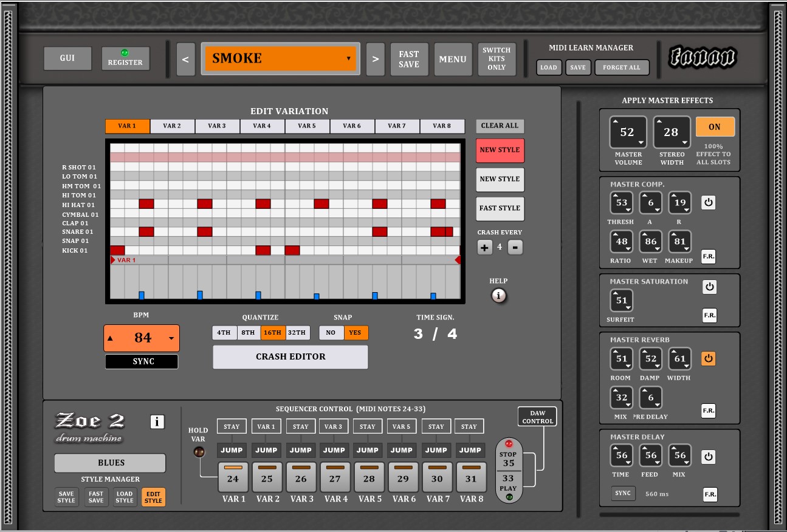787x532 pixels.
Task: Toggle the Hold Var LED button
Action: pos(198,452)
